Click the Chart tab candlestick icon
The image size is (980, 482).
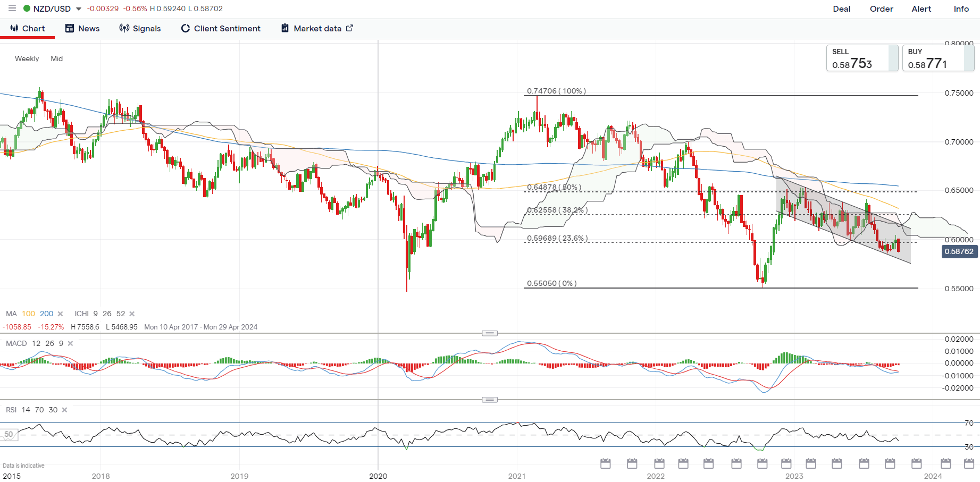coord(14,28)
